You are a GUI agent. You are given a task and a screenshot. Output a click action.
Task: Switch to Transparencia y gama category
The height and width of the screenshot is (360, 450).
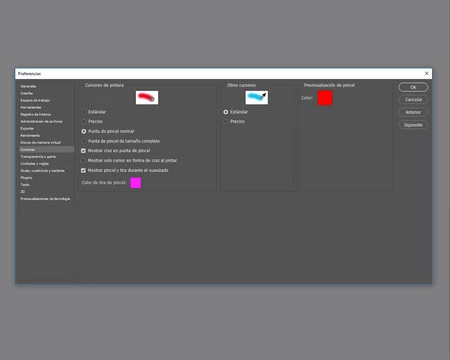tap(38, 157)
